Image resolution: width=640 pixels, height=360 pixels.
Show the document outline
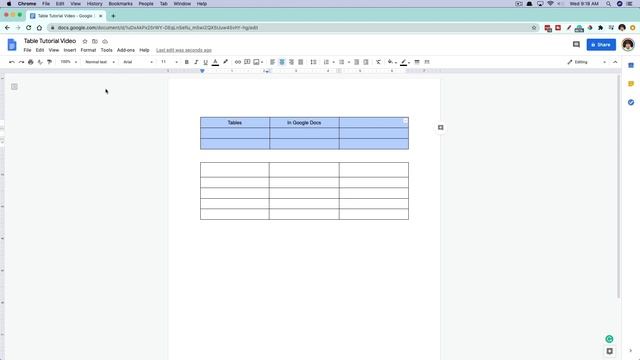(14, 87)
